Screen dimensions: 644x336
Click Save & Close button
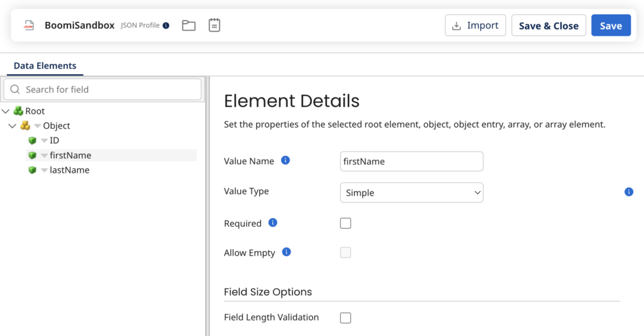(x=548, y=26)
